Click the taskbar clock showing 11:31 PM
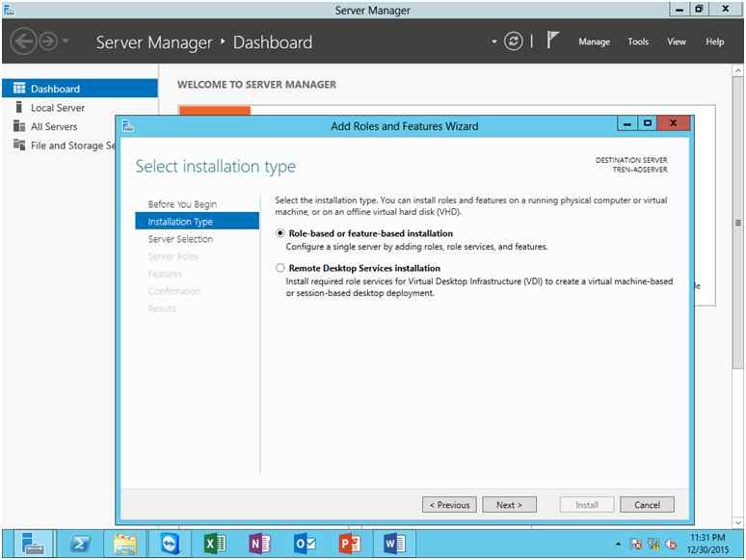 pyautogui.click(x=707, y=544)
